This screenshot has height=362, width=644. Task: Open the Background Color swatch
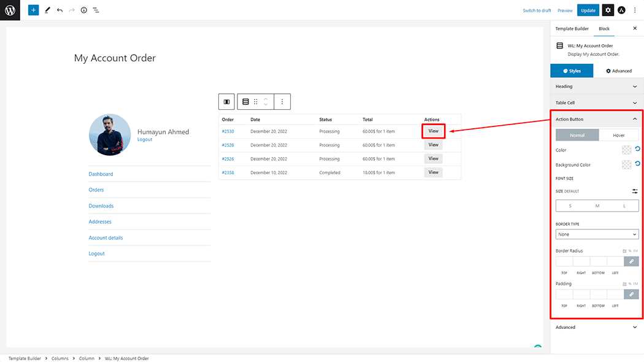[626, 164]
